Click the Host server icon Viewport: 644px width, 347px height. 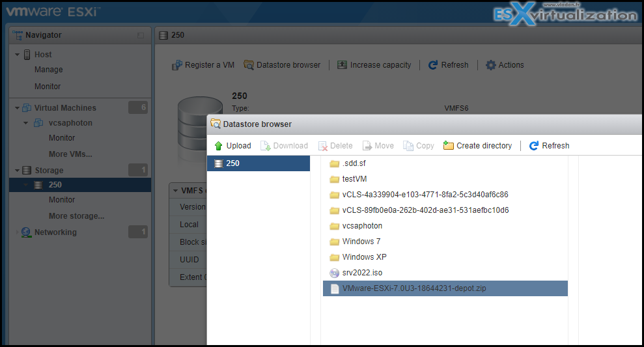coord(27,55)
